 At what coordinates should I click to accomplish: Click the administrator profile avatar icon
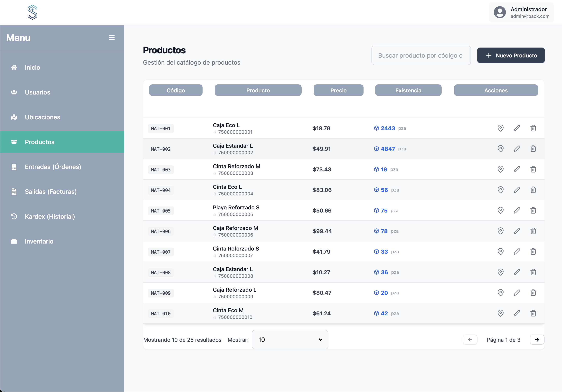click(x=500, y=12)
